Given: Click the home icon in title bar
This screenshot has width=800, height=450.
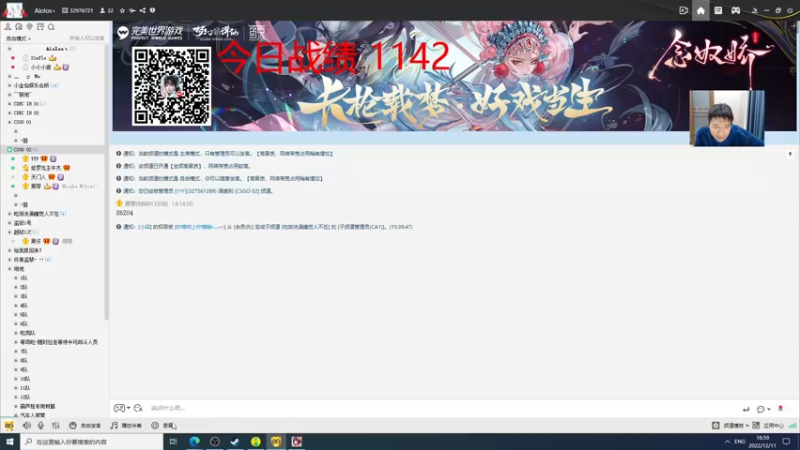Looking at the screenshot, I should click(701, 10).
